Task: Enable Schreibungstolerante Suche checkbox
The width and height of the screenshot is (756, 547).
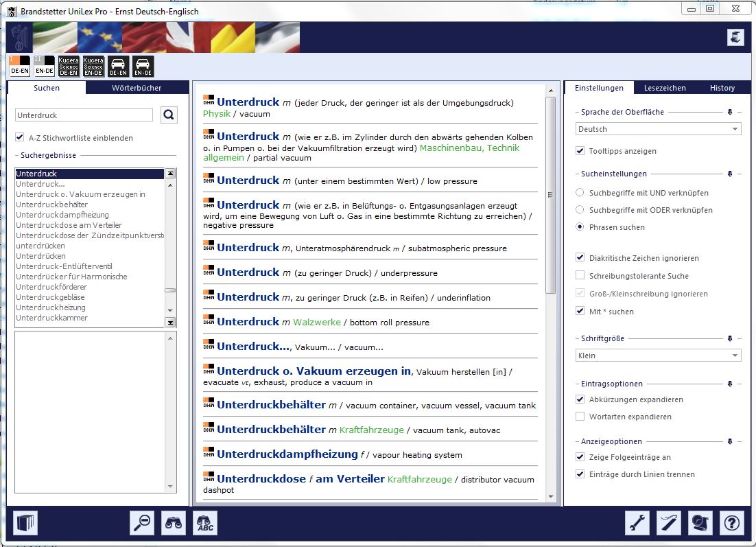Action: [581, 276]
